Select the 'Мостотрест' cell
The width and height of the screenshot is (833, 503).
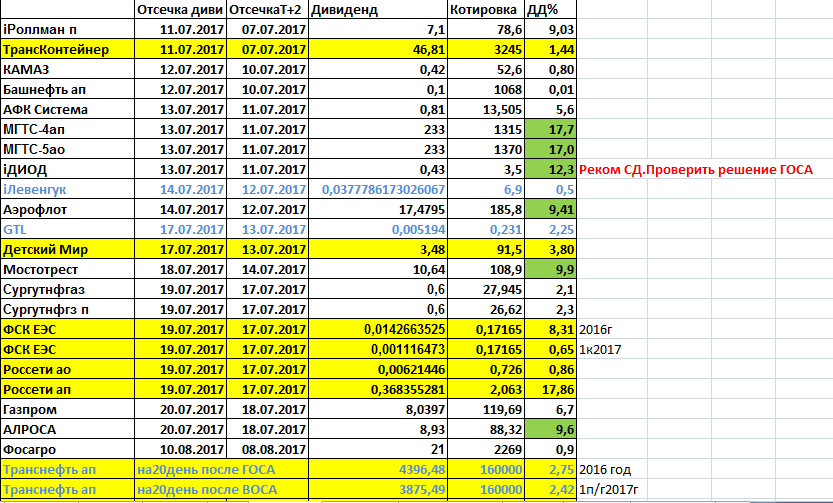pos(67,269)
